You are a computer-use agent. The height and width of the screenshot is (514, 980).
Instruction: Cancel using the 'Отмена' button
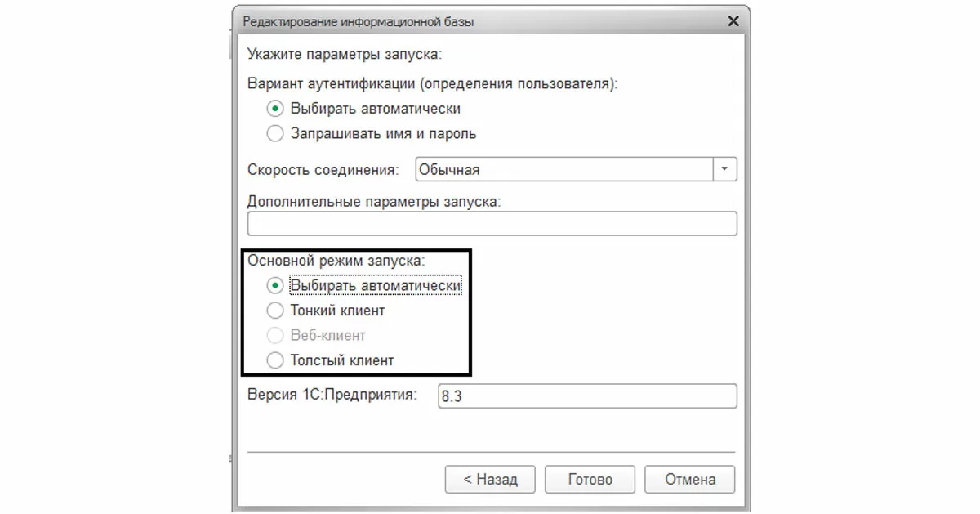click(689, 480)
